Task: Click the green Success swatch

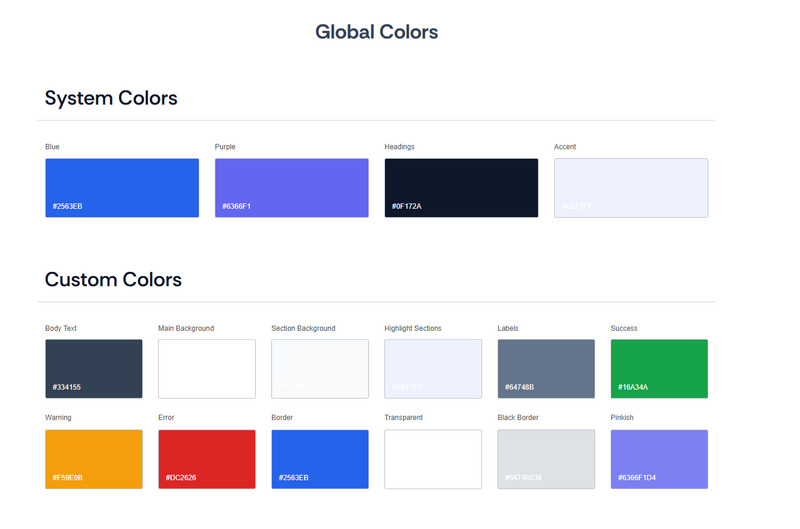Action: pos(659,369)
